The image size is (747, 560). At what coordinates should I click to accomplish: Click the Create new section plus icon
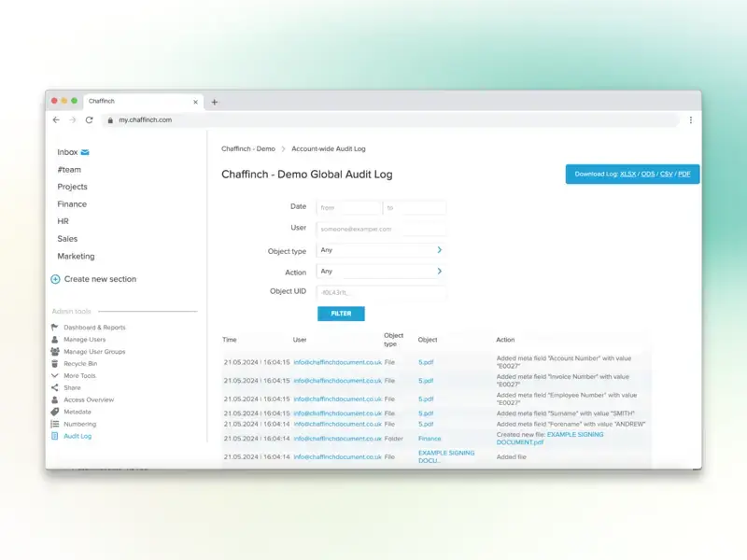tap(55, 279)
